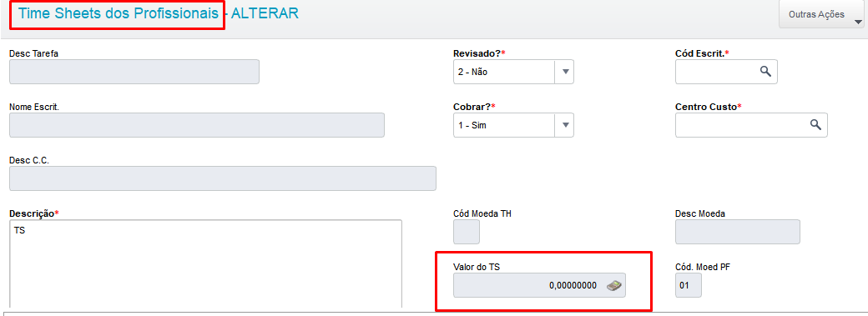The width and height of the screenshot is (868, 316).
Task: Focus the Nome Escrit. field
Action: (197, 124)
